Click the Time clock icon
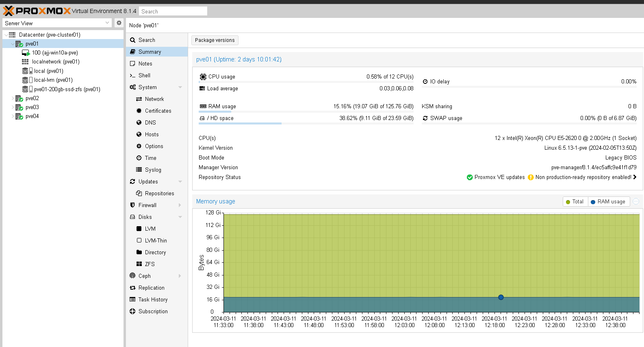Image resolution: width=644 pixels, height=347 pixels. coord(139,158)
